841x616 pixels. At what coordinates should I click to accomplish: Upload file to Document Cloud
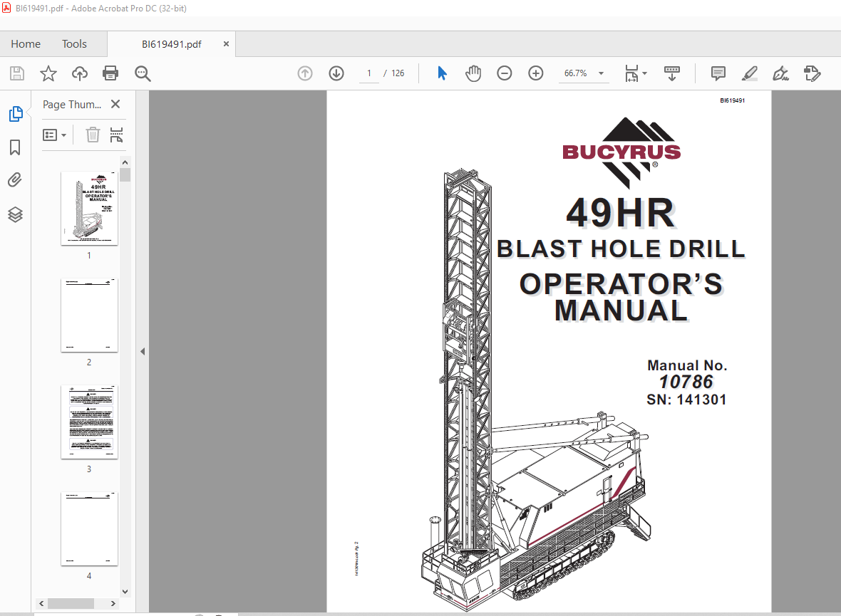(x=79, y=73)
